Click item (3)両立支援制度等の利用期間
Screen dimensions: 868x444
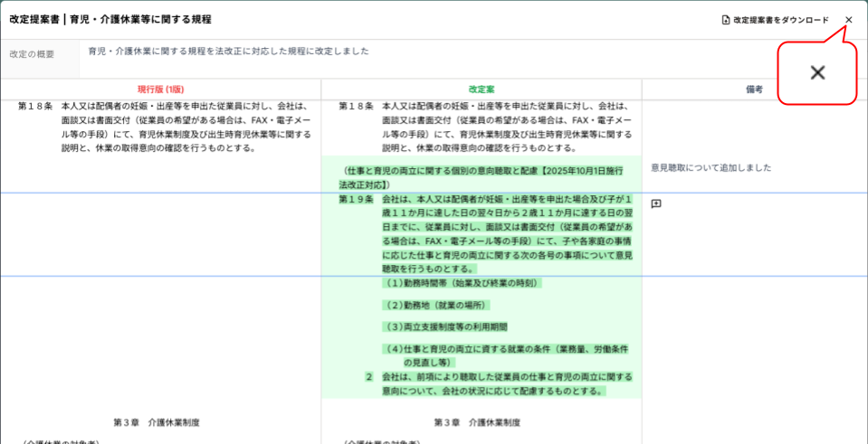tap(445, 326)
